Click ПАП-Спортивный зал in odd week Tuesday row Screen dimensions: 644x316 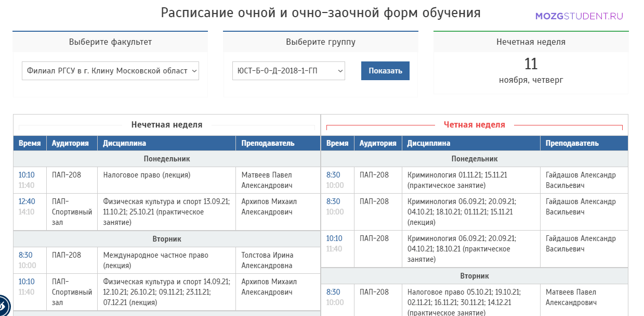coord(72,292)
